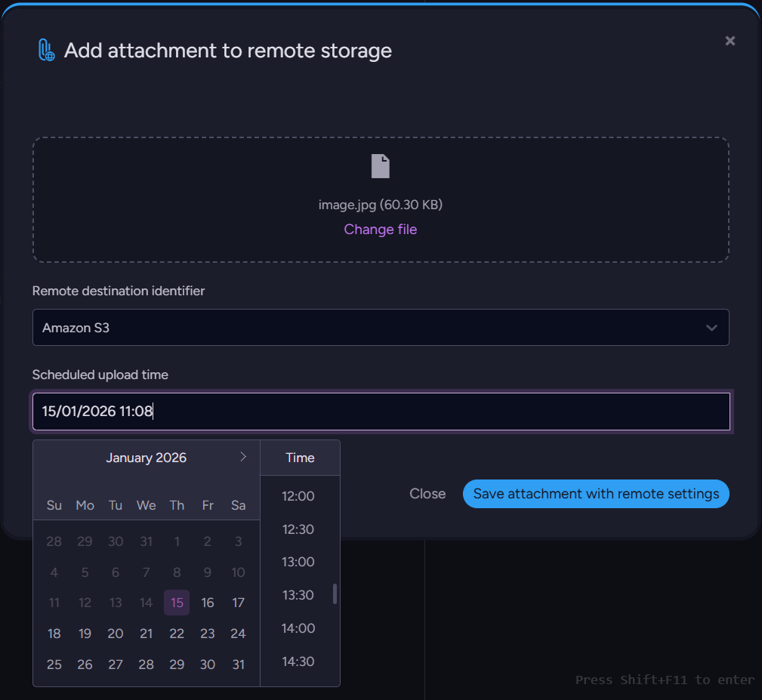Go to next month with chevron arrow
This screenshot has width=762, height=700.
click(x=242, y=457)
